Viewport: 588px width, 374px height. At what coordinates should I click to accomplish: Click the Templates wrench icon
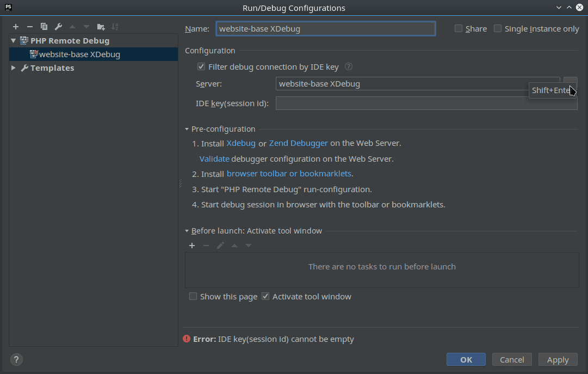point(24,68)
